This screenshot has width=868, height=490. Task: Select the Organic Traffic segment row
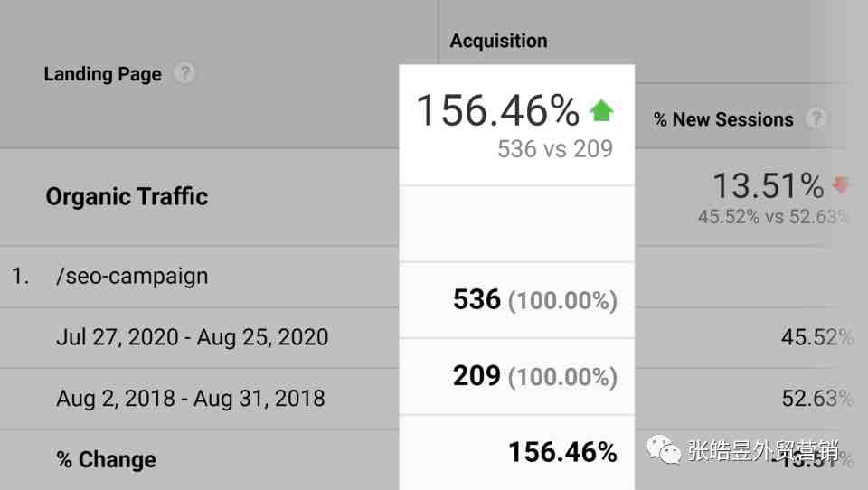pyautogui.click(x=127, y=196)
